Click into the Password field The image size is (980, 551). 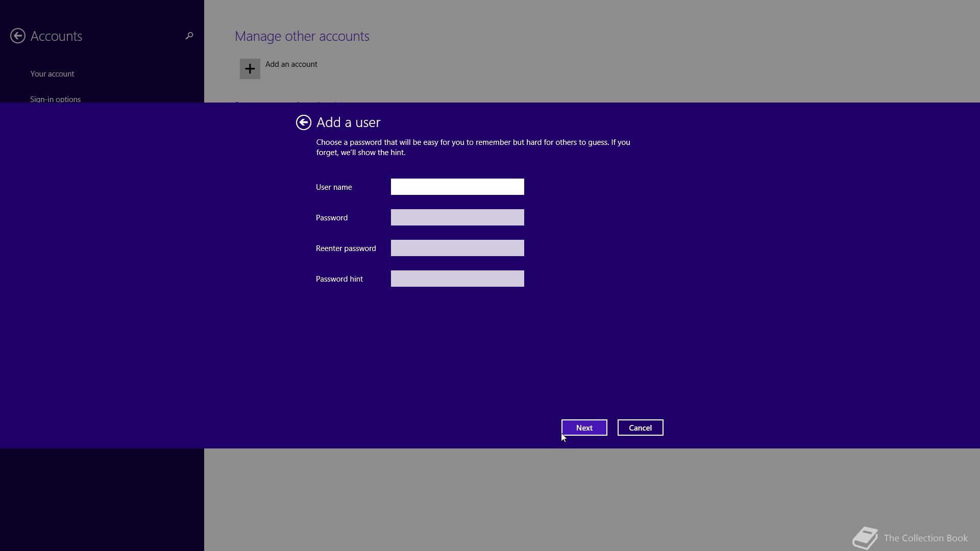pyautogui.click(x=457, y=217)
